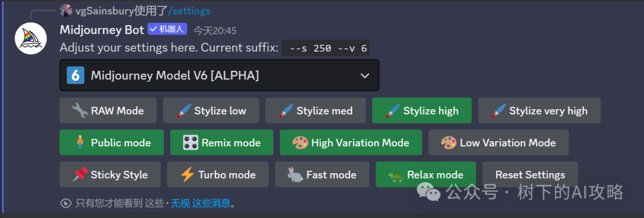Click the turtle icon on Relax mode
Image resolution: width=644 pixels, height=218 pixels.
point(396,176)
